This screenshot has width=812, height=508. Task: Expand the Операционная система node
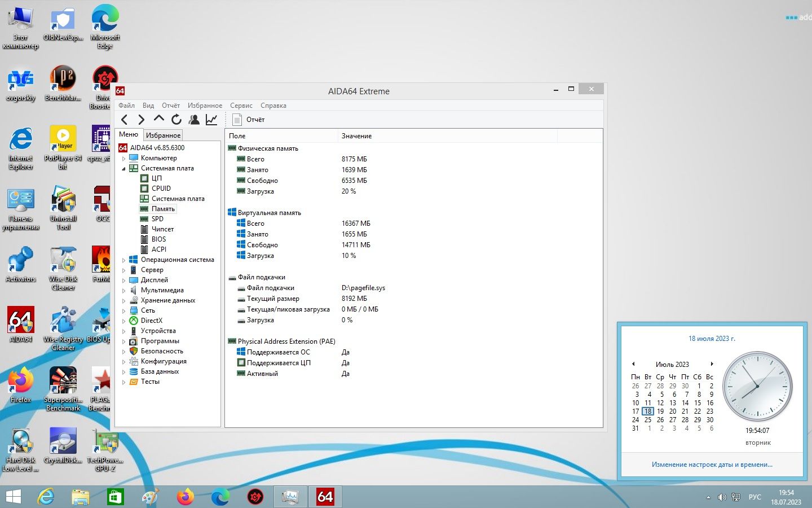tap(123, 260)
